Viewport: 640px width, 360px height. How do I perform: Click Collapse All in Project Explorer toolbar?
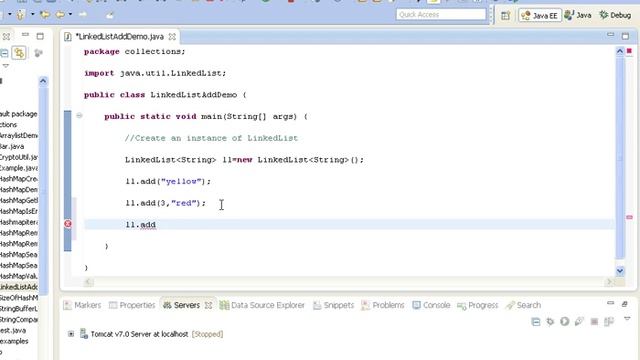(x=4, y=53)
